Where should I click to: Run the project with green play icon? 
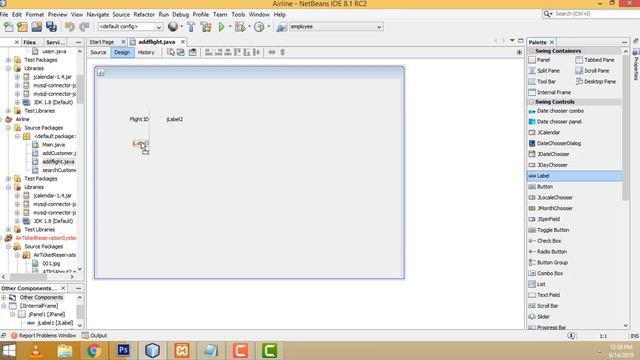click(221, 27)
